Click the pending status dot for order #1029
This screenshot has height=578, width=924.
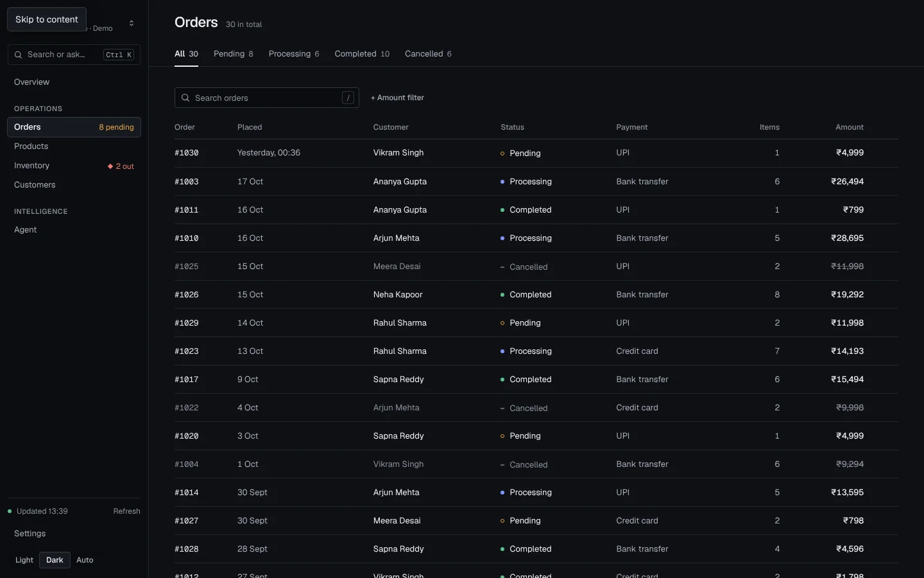(x=502, y=323)
